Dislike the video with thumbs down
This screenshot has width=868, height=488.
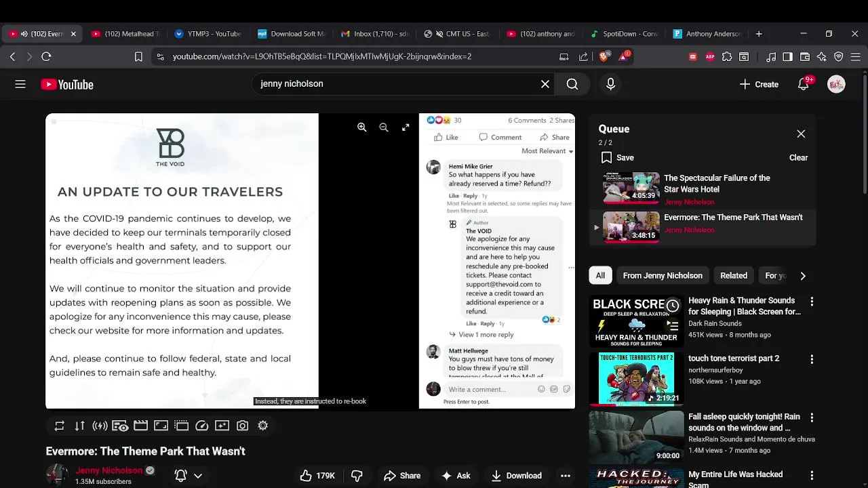pyautogui.click(x=357, y=476)
